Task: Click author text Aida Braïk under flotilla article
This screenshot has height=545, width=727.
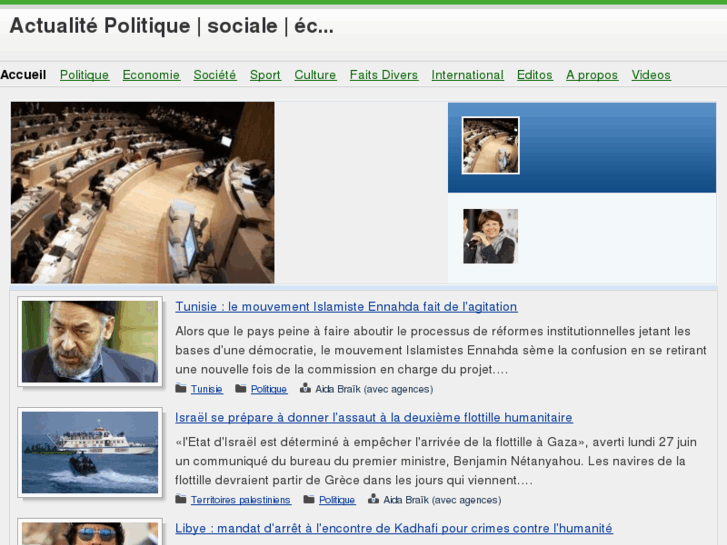Action: click(x=442, y=500)
